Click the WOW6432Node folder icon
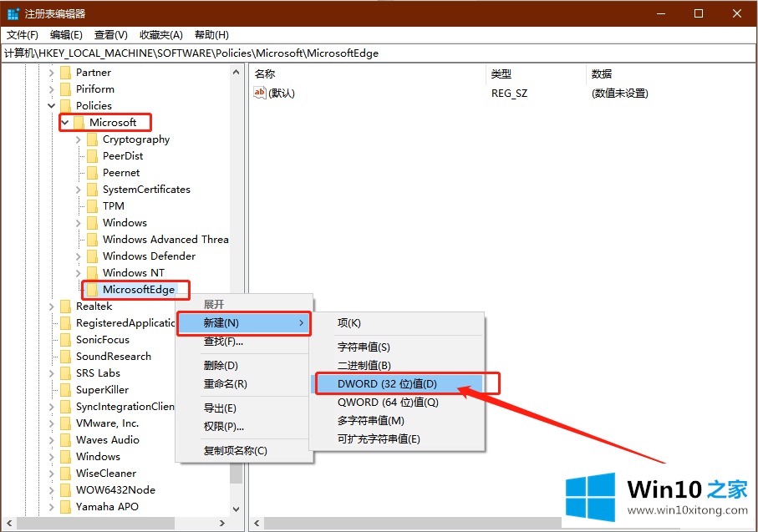This screenshot has width=758, height=532. [x=65, y=490]
